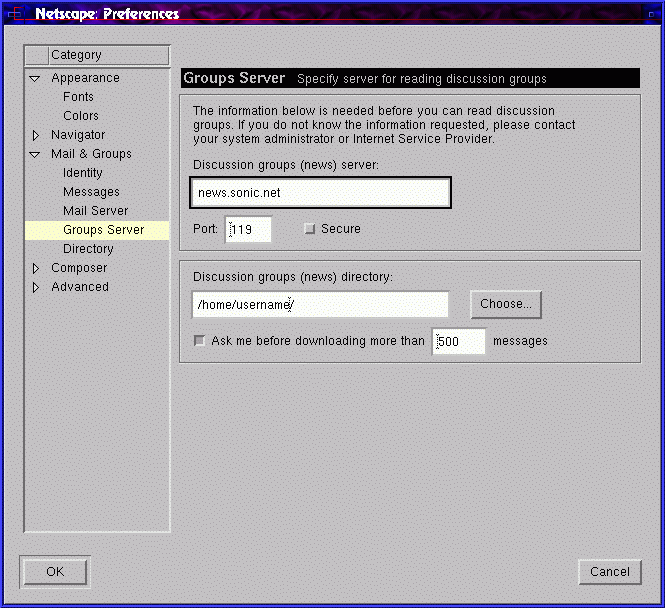Open the Fonts preferences

[78, 97]
